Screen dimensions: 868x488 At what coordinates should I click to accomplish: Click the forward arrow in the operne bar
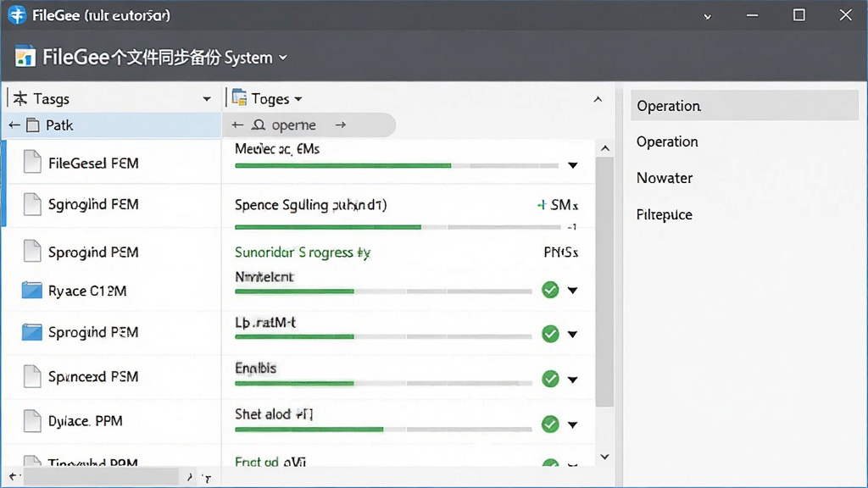click(341, 125)
